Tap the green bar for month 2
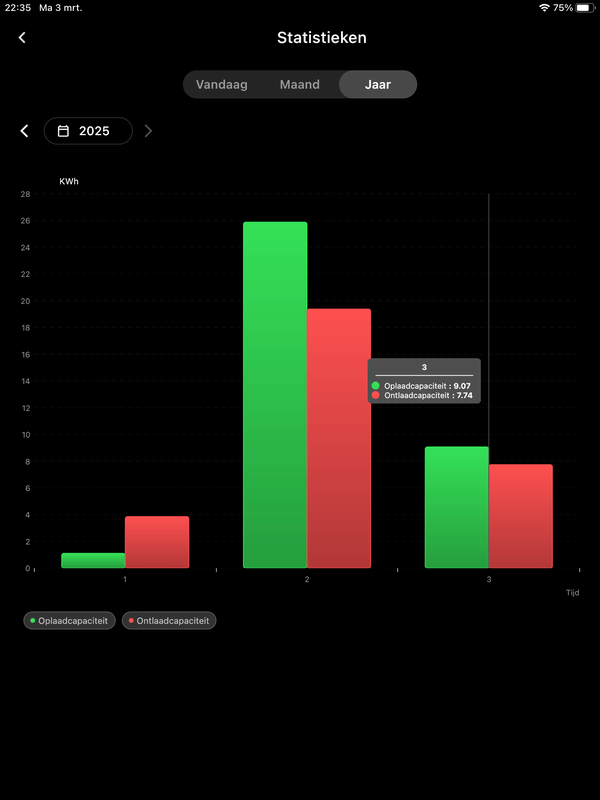Screen dimensions: 600x800 tap(275, 395)
